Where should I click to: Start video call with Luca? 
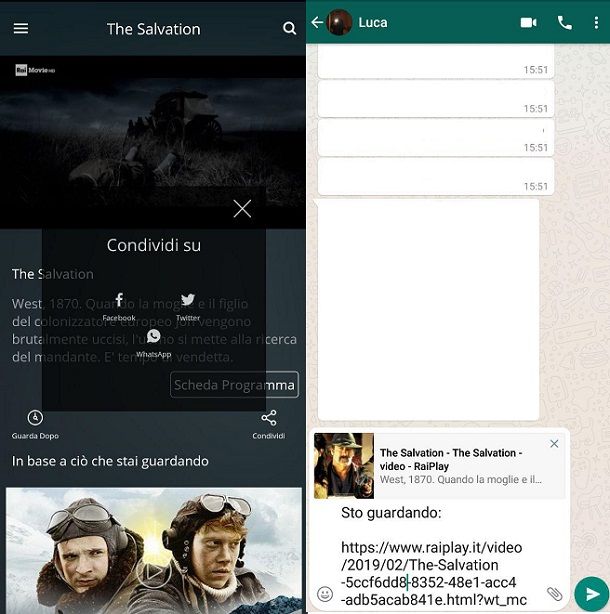click(528, 22)
